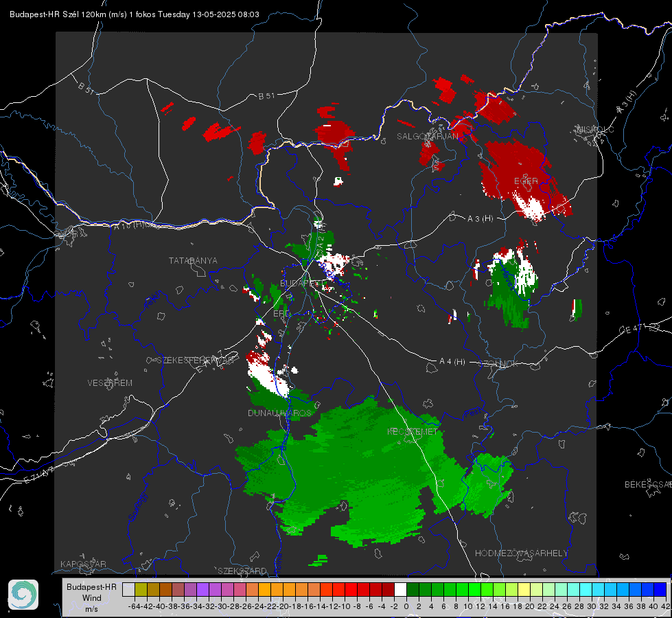Click the SALGOTARJAN city label
The width and height of the screenshot is (672, 618).
(x=427, y=137)
